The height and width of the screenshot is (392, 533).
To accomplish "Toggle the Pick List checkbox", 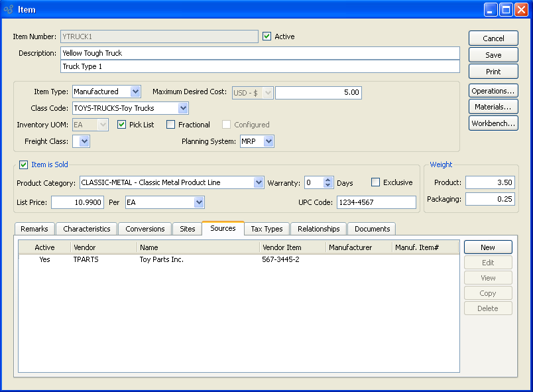I will tap(122, 125).
